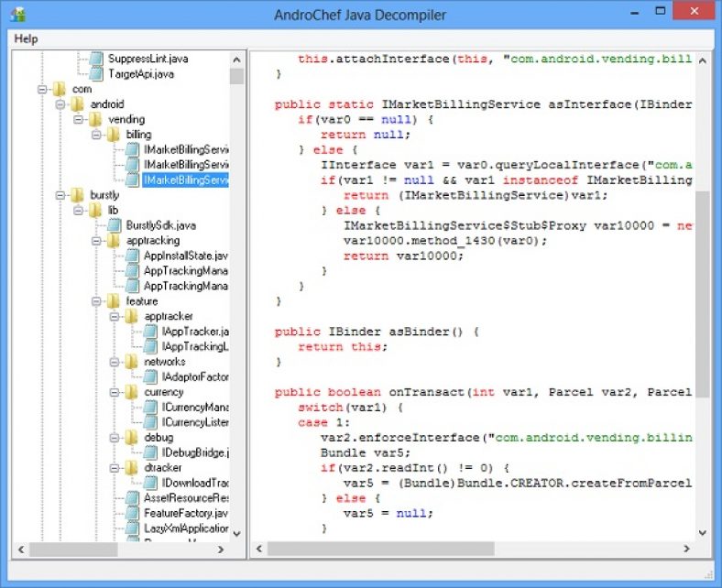This screenshot has height=588, width=722.
Task: Select the AssetResourceRes file in tree
Action: tap(185, 498)
